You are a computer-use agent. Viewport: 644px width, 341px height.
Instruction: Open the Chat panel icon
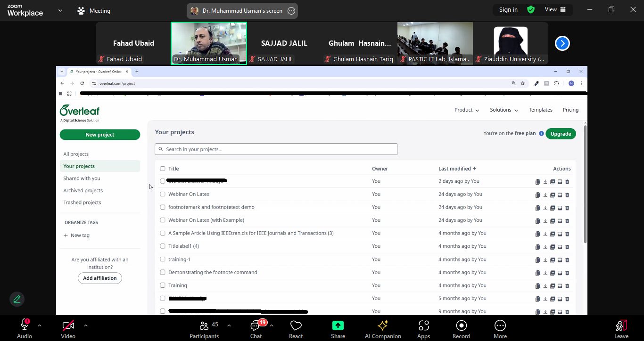click(256, 326)
